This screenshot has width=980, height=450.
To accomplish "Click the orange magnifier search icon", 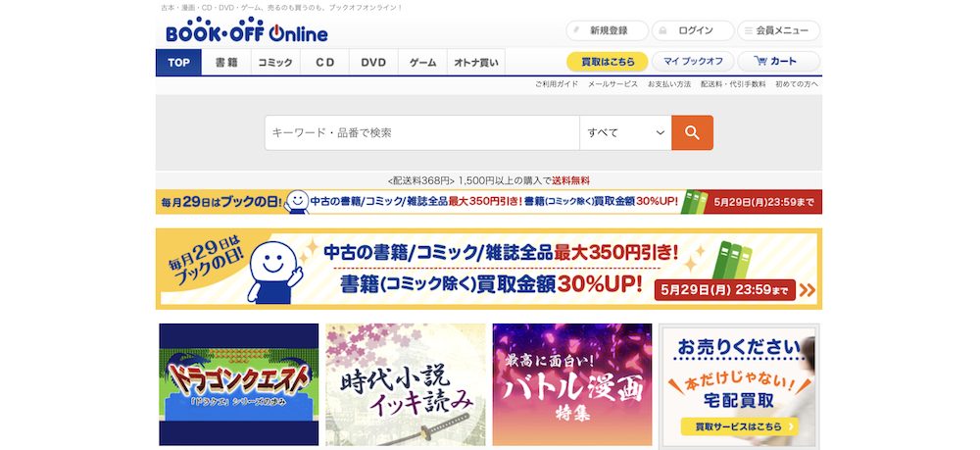I will (692, 132).
